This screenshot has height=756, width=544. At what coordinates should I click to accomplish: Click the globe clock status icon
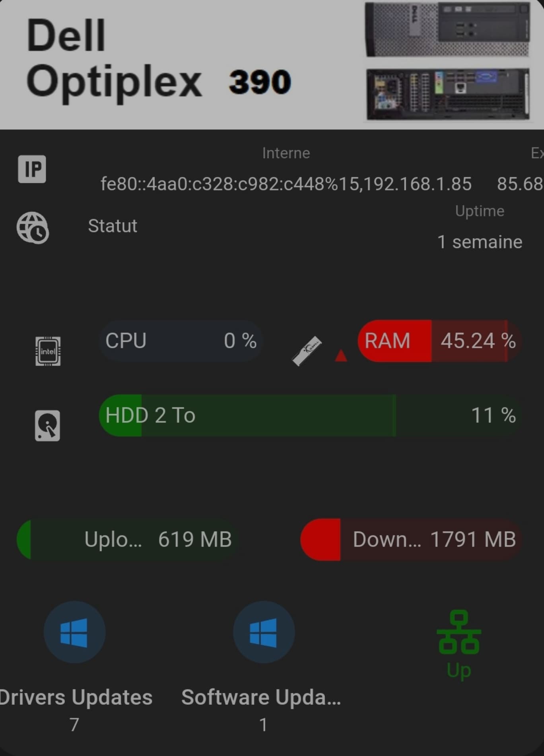pyautogui.click(x=33, y=227)
